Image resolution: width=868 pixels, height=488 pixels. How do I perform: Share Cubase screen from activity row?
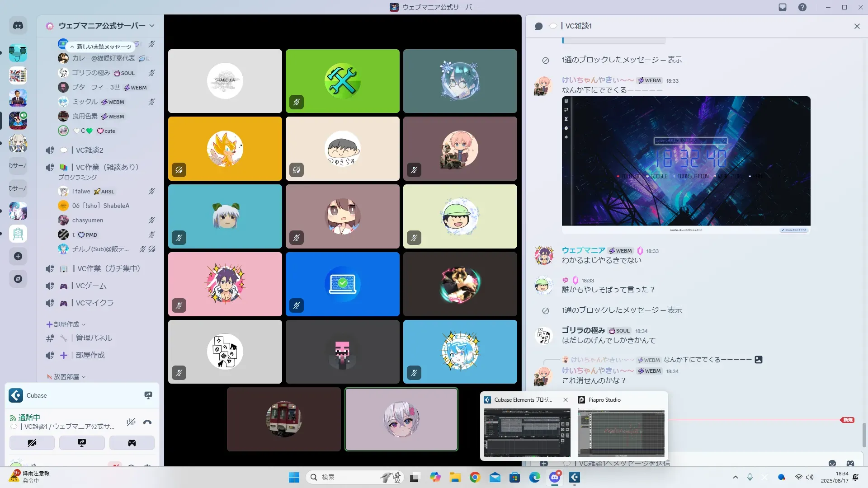coord(148,395)
